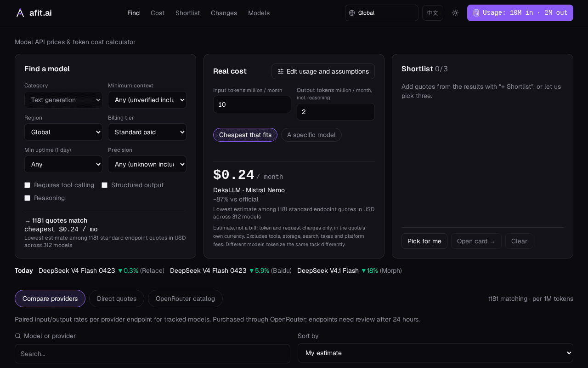Image resolution: width=588 pixels, height=368 pixels.
Task: Switch to the OpenRouter catalog tab
Action: coord(185,299)
